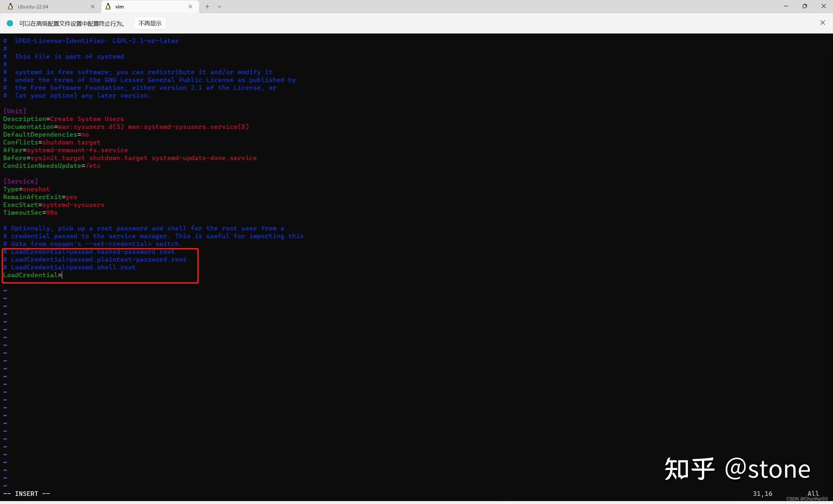The image size is (833, 504).
Task: Click the Description=Create System Users line
Action: coord(63,119)
